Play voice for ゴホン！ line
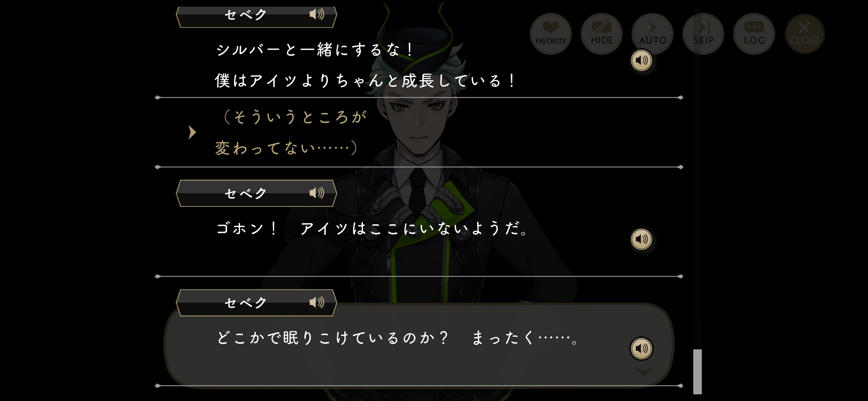Viewport: 868px width, 401px height. (641, 239)
